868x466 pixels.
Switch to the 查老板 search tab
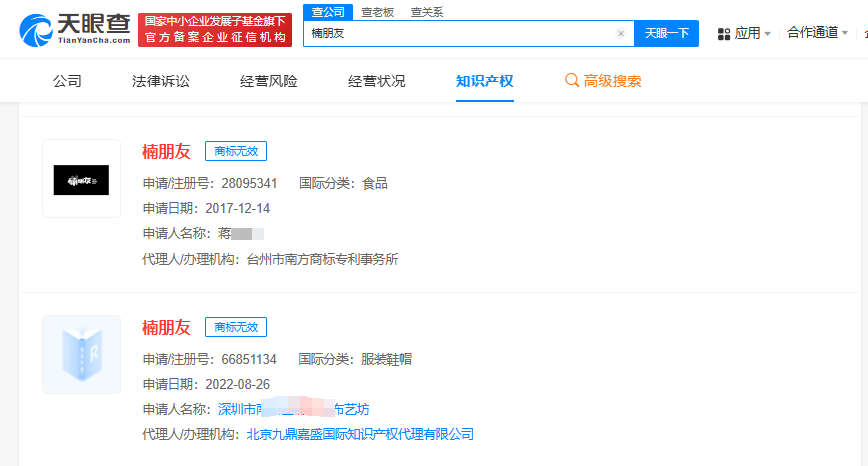click(378, 12)
